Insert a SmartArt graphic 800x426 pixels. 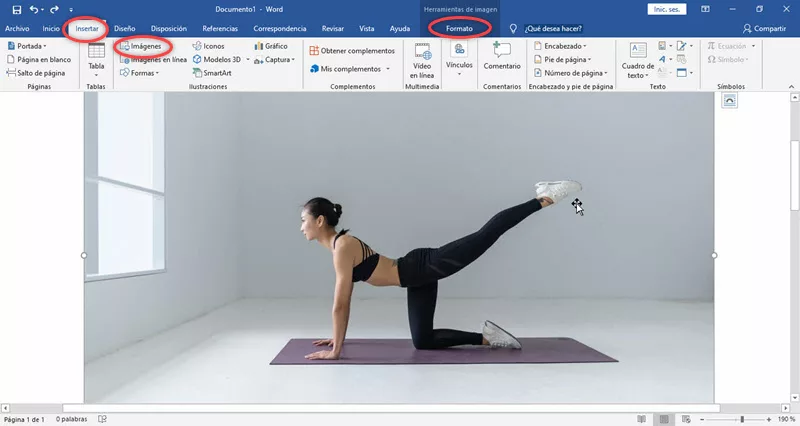tap(212, 73)
